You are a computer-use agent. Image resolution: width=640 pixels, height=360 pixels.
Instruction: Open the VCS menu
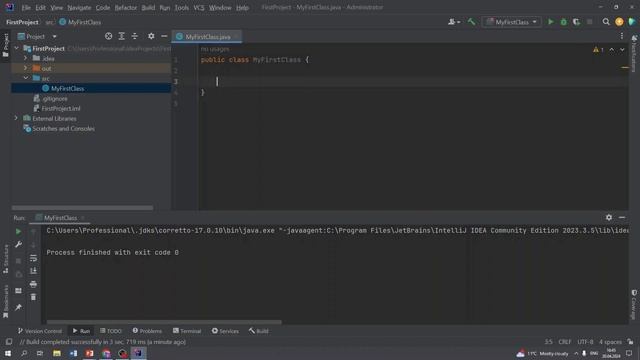tap(199, 7)
